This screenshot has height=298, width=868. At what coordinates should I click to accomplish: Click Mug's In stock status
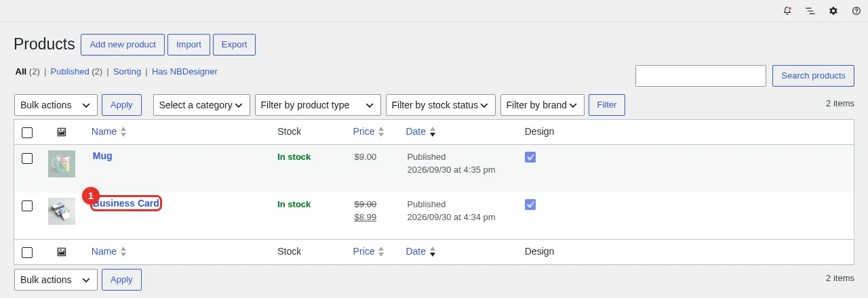coord(294,157)
